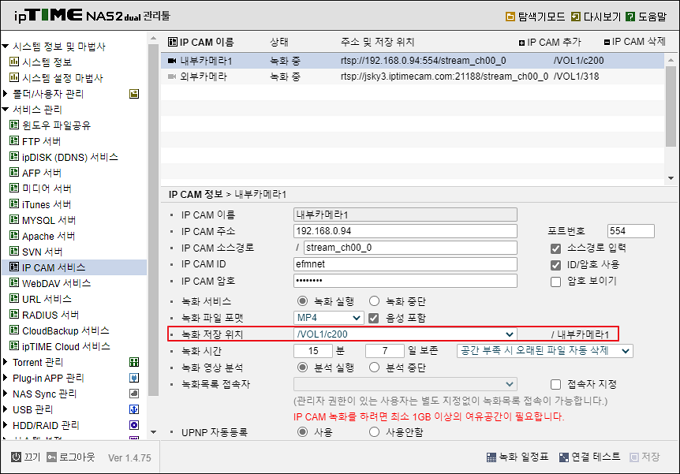
Task: Select the 녹화 중단 radio button
Action: (374, 301)
